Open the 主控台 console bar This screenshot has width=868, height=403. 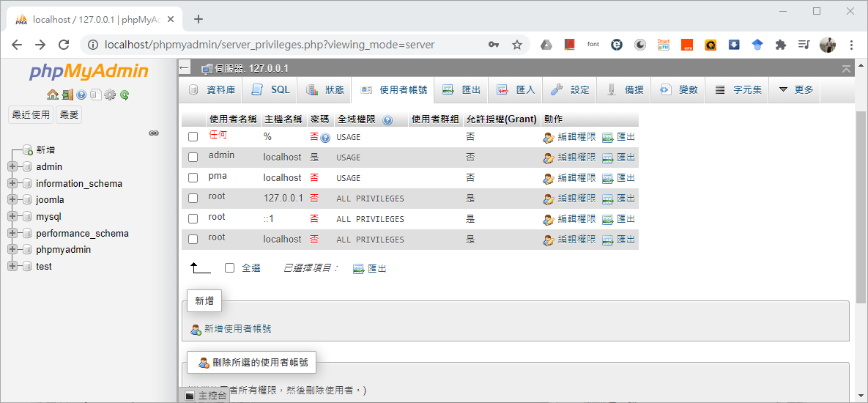click(x=205, y=395)
